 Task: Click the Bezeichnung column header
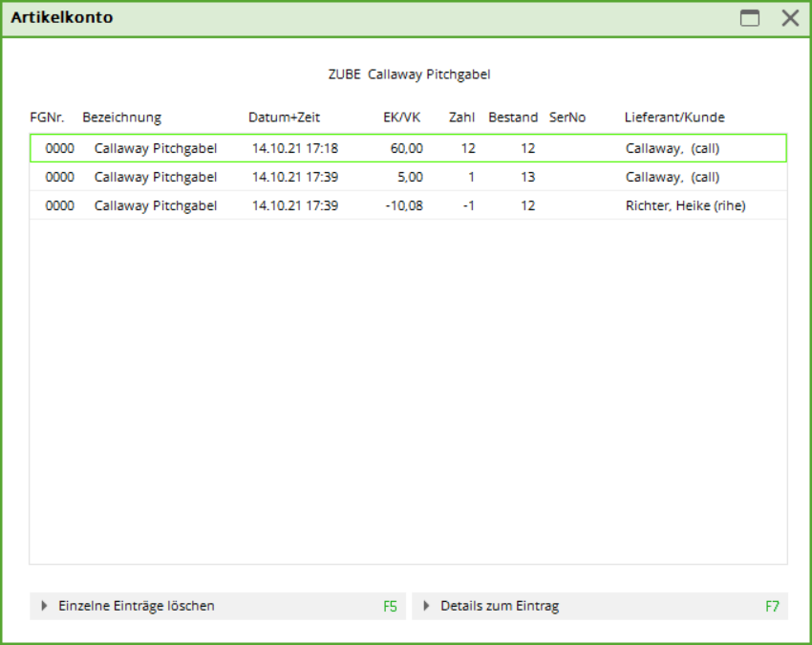[121, 118]
